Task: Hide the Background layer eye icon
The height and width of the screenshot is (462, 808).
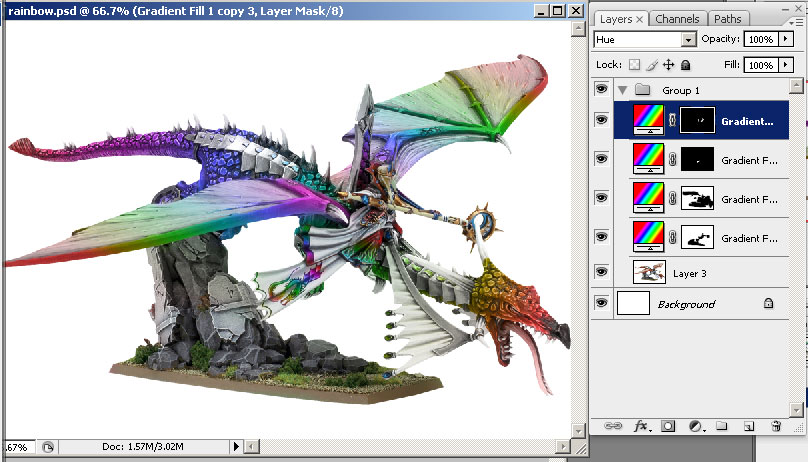Action: coord(601,303)
